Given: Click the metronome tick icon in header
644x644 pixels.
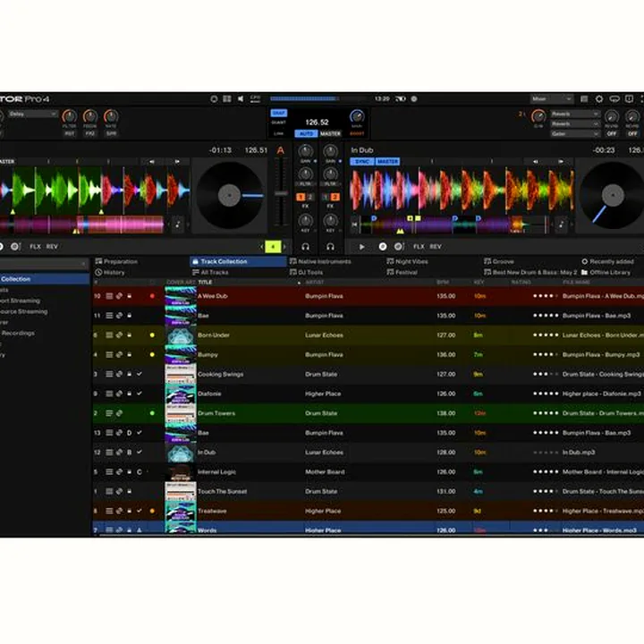Looking at the screenshot, I should click(x=214, y=99).
